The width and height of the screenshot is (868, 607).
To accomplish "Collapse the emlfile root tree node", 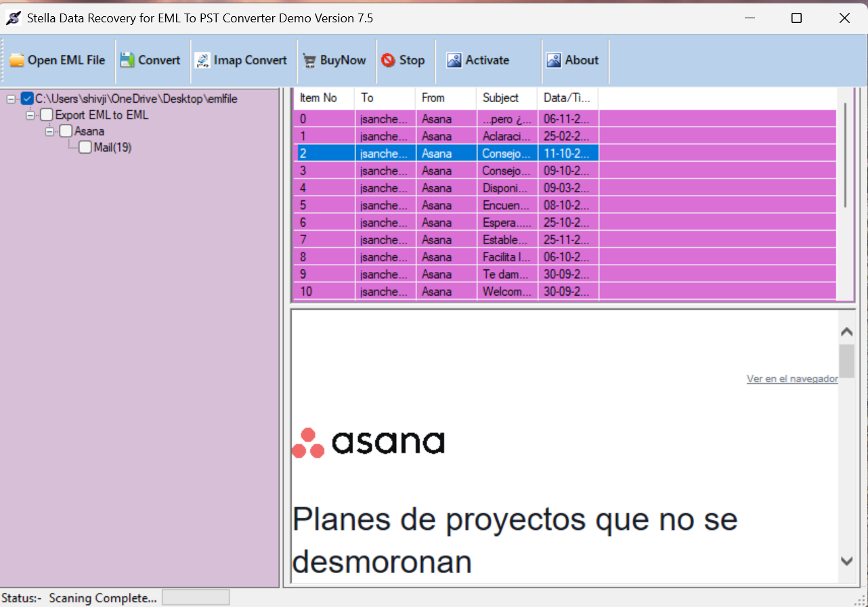I will coord(11,99).
